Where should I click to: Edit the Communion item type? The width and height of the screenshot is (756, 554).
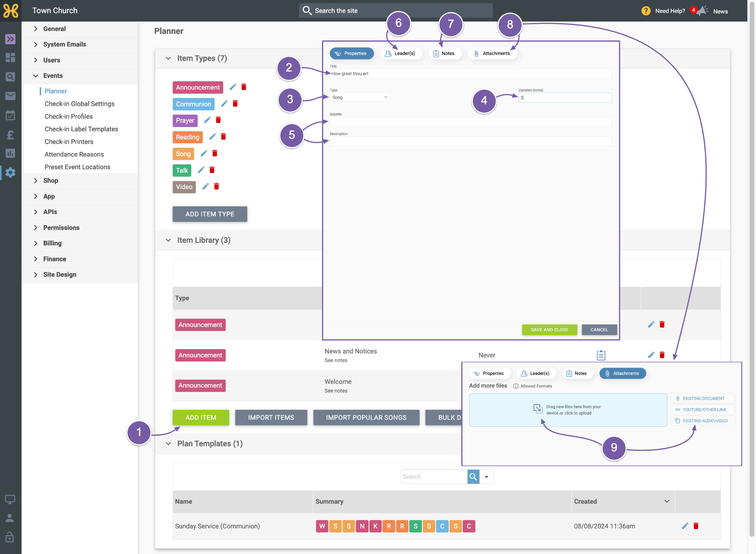tap(225, 104)
